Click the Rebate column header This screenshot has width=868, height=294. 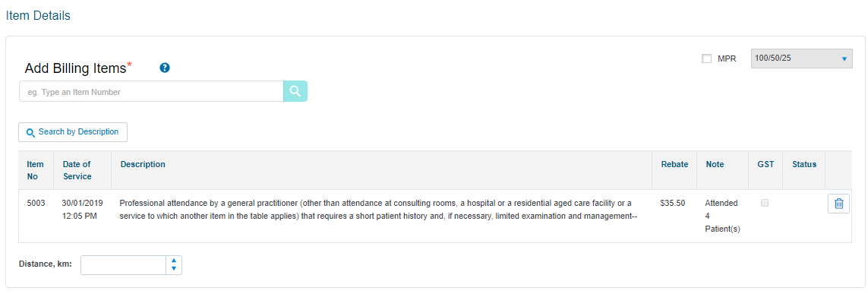[674, 164]
